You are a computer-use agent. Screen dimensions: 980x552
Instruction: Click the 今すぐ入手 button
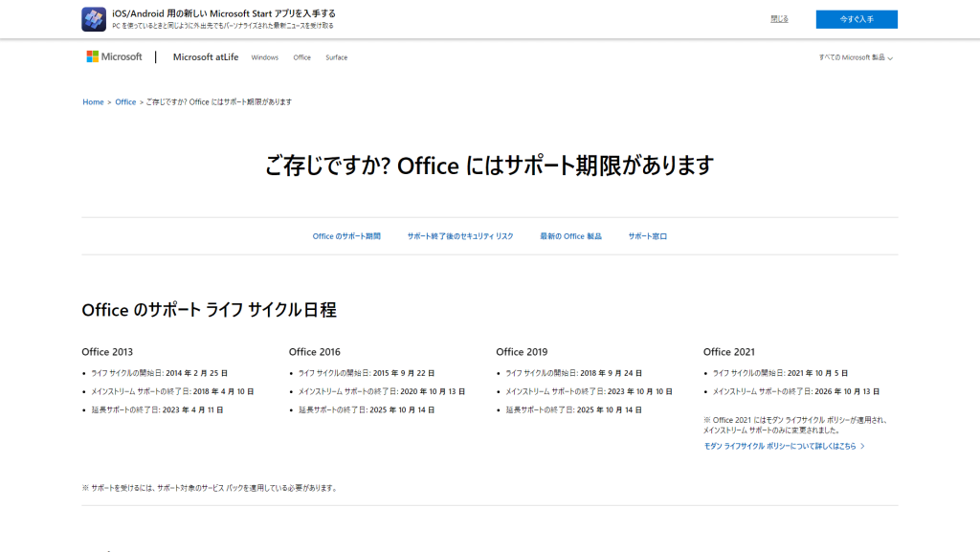click(x=857, y=19)
